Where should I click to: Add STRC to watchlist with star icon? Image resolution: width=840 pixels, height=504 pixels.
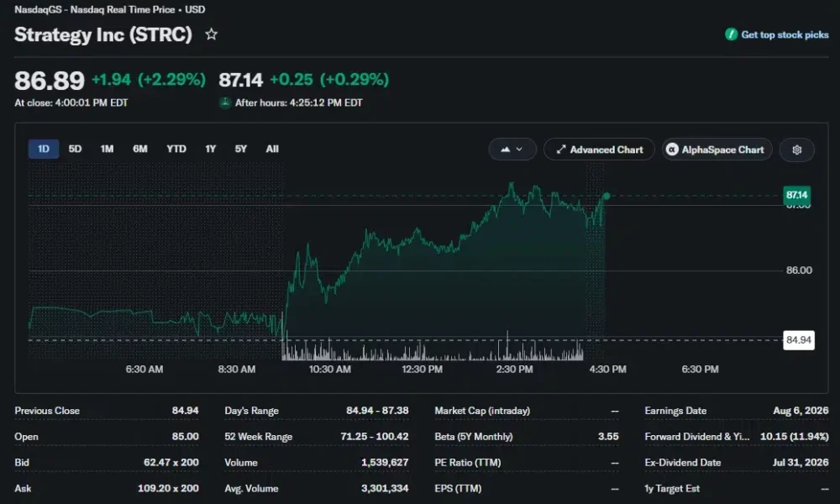pos(212,34)
